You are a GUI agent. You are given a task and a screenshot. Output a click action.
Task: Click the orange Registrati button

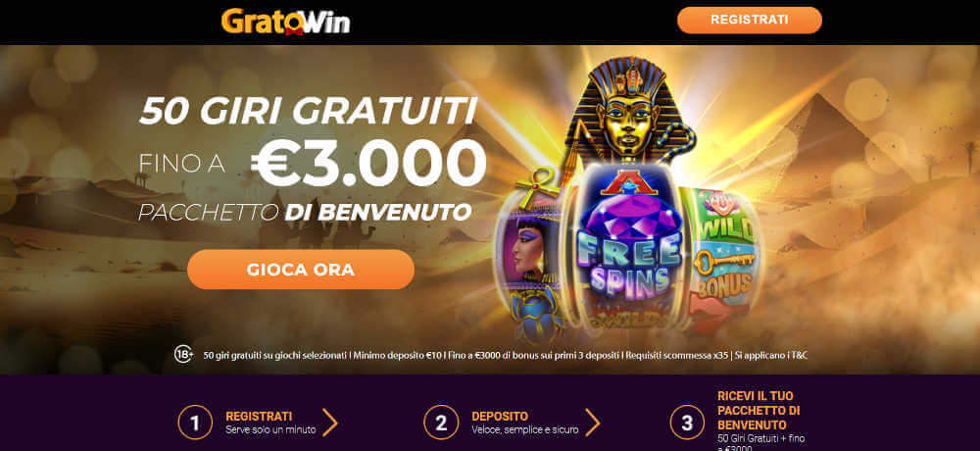coord(750,20)
